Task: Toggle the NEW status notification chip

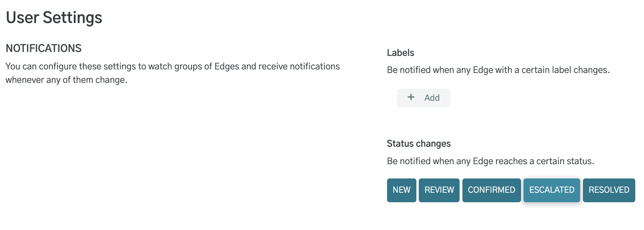Action: (401, 190)
